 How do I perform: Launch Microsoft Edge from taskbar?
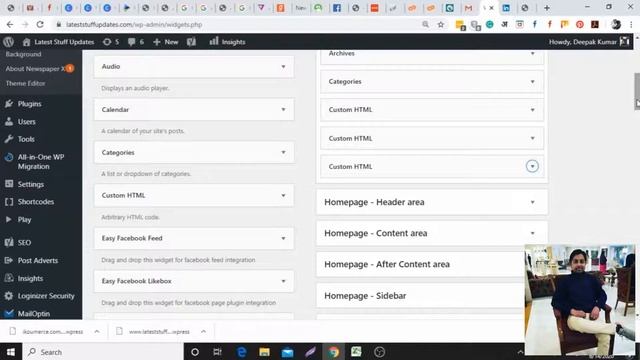coord(241,352)
